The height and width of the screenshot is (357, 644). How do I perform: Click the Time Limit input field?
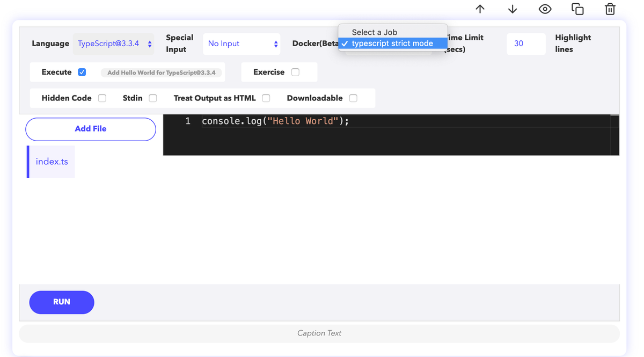click(525, 43)
